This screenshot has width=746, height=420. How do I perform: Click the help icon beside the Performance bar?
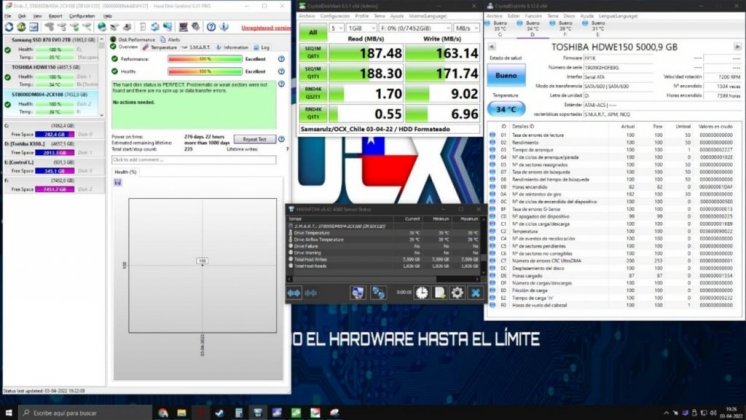[281, 59]
